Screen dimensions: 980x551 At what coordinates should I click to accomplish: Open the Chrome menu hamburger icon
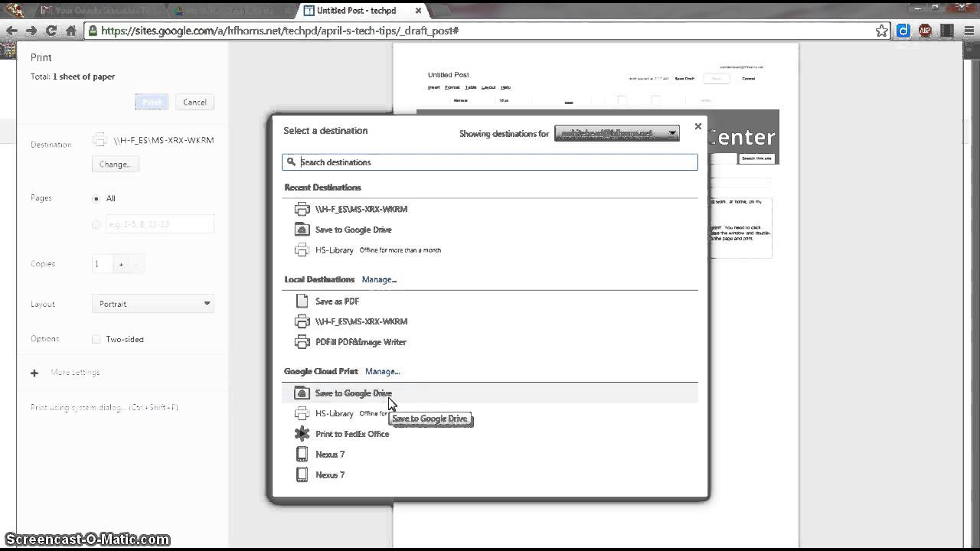[x=968, y=31]
